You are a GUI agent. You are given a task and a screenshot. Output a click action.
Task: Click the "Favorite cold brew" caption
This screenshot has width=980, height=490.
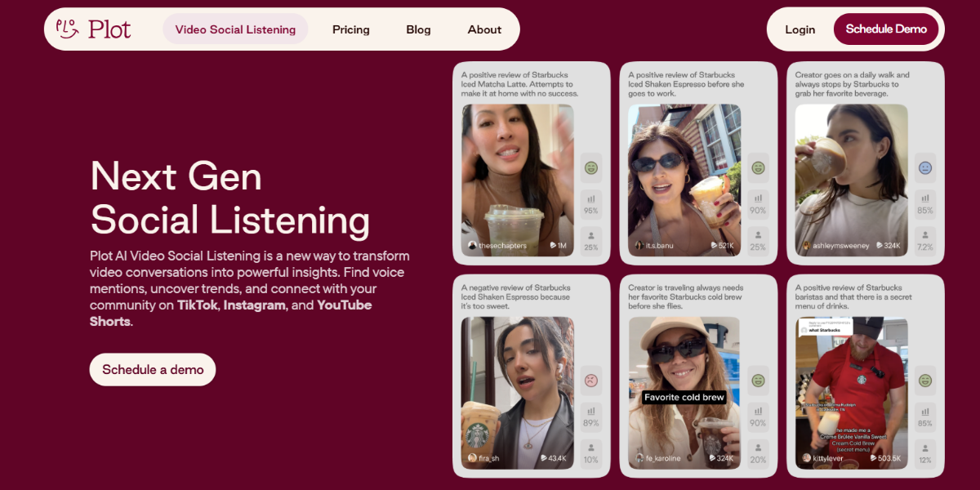coord(684,397)
